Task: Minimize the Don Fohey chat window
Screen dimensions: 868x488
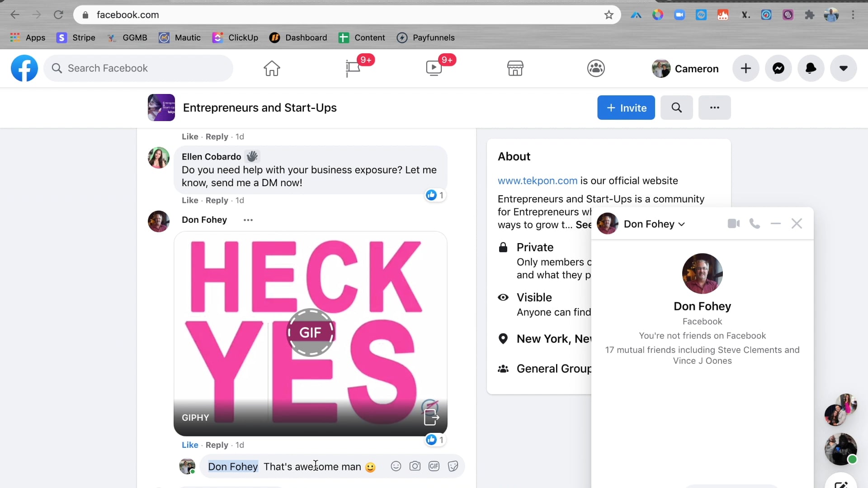Action: [x=776, y=224]
